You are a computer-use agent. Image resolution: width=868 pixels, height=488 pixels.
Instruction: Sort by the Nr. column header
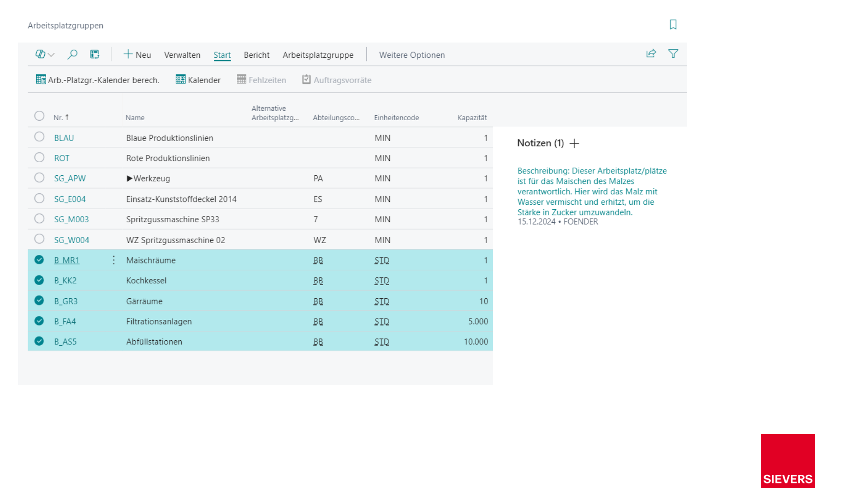[x=61, y=117]
